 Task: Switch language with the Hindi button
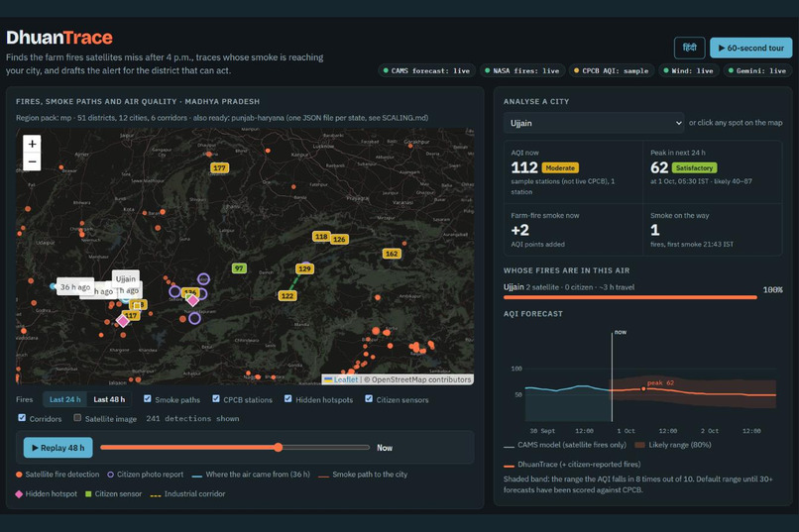(x=689, y=48)
